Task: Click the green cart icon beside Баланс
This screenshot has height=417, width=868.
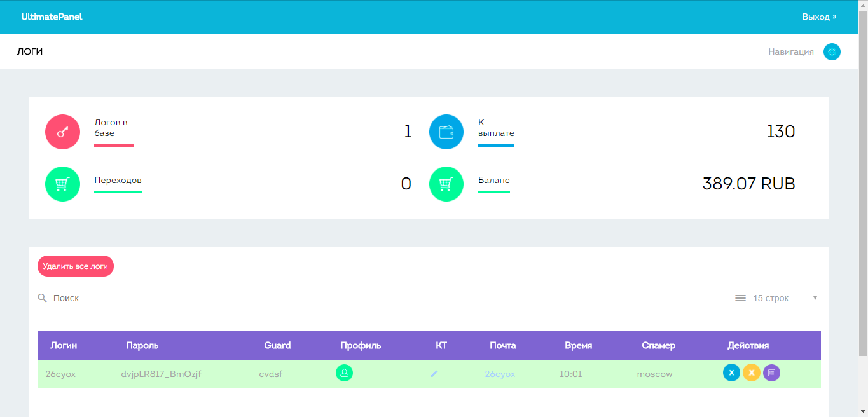Action: click(x=446, y=184)
